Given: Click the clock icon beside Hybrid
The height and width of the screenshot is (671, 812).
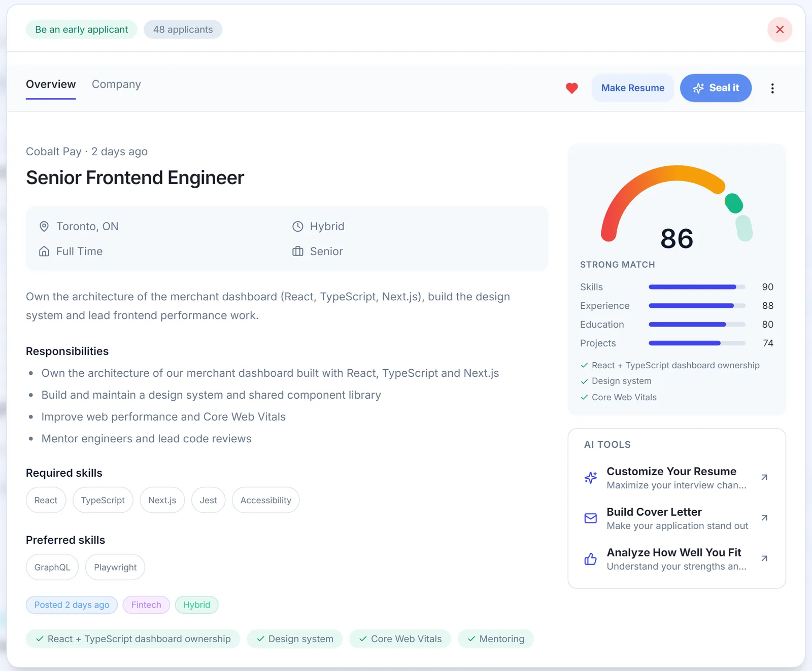Looking at the screenshot, I should (298, 226).
